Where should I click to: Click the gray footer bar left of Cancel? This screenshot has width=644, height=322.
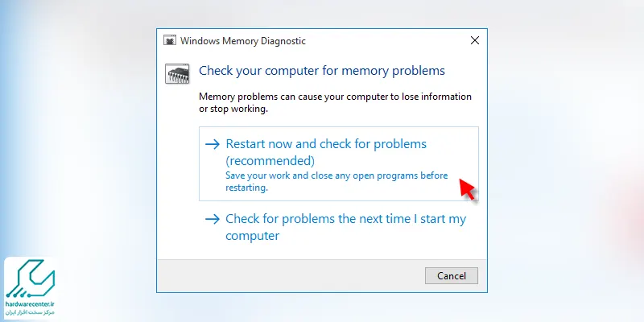click(291, 275)
